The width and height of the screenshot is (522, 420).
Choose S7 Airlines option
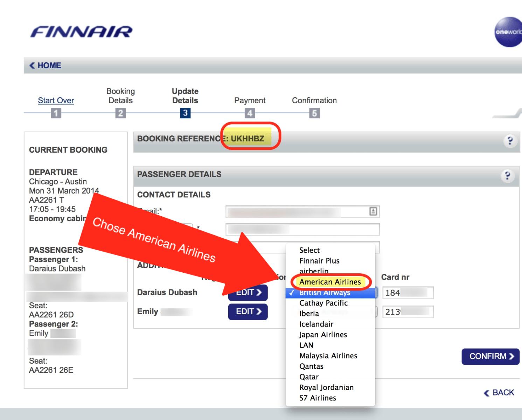330,398
